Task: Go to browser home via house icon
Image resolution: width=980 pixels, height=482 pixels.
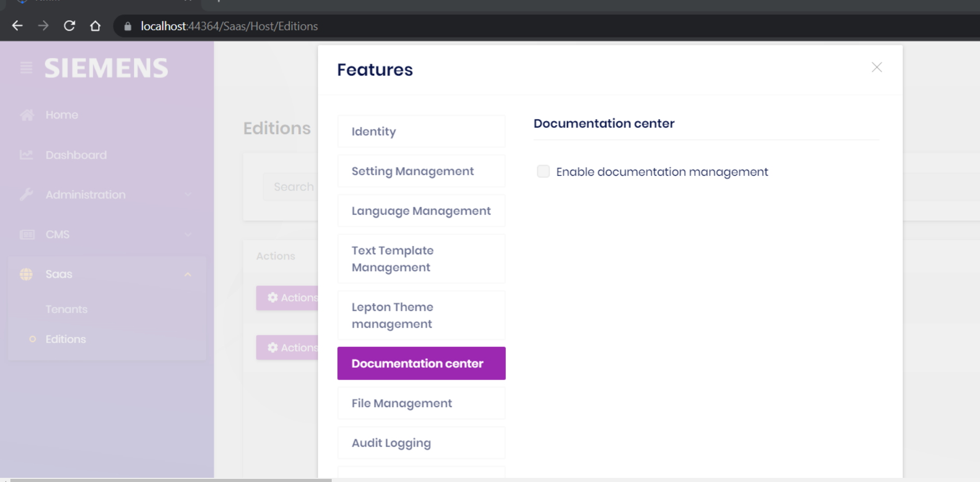Action: click(95, 26)
